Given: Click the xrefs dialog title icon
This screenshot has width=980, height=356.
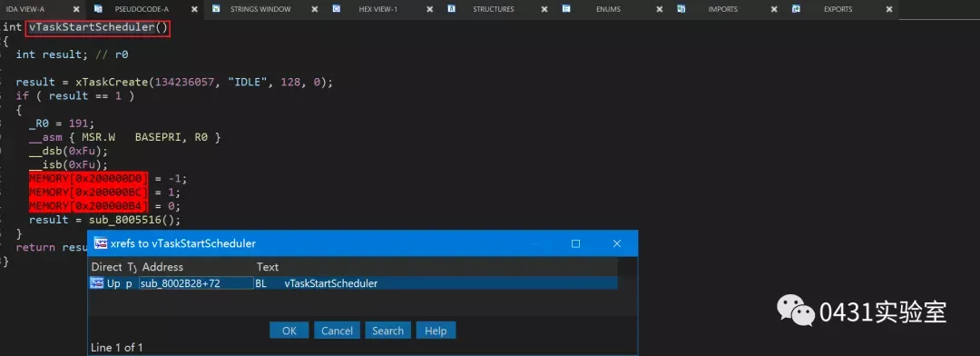Looking at the screenshot, I should coord(100,243).
